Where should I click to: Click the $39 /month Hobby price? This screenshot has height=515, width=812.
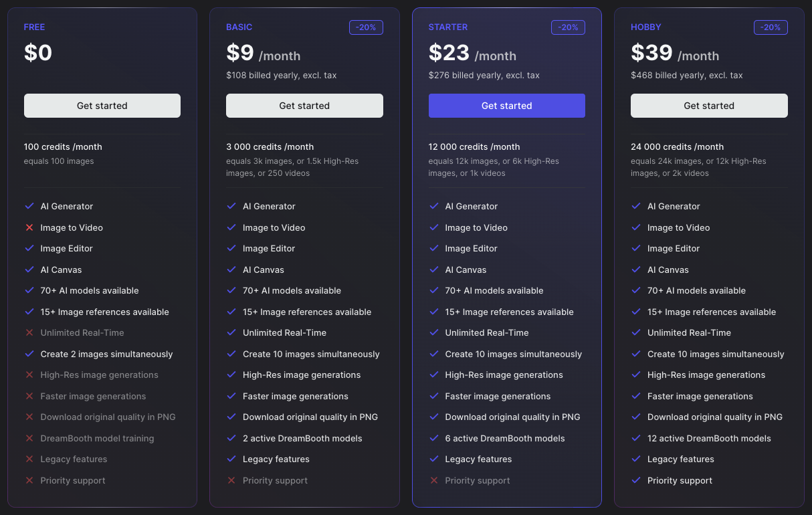pyautogui.click(x=674, y=54)
